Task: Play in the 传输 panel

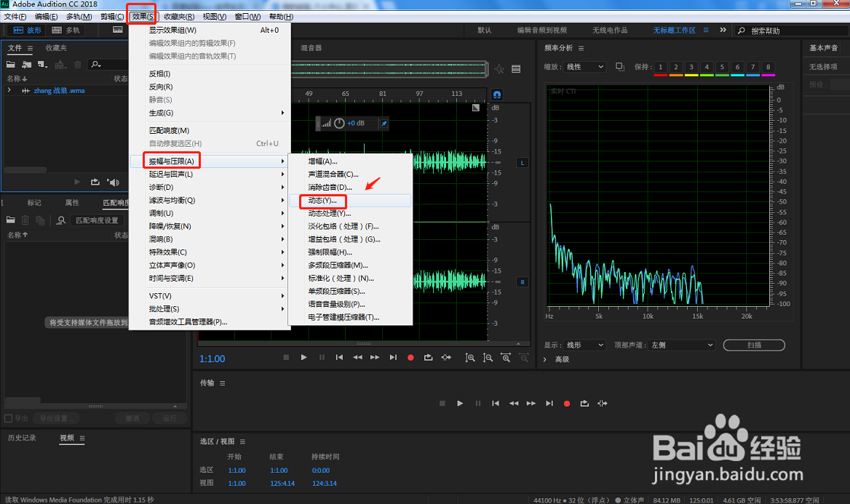Action: pos(460,403)
